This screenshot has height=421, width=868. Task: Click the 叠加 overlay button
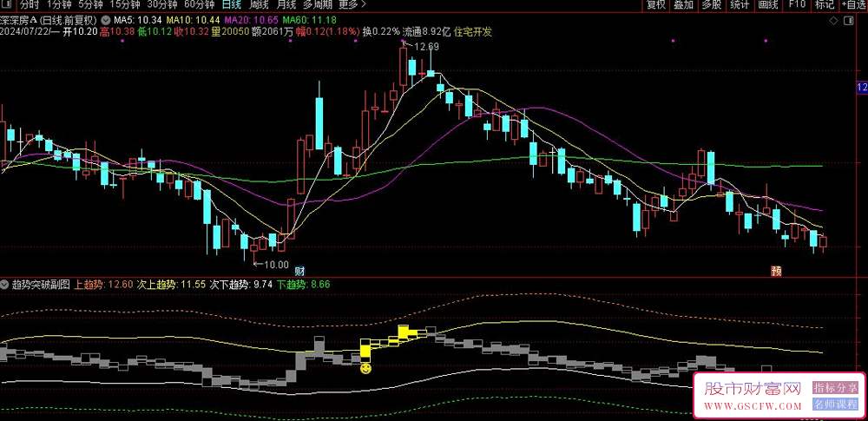click(684, 5)
